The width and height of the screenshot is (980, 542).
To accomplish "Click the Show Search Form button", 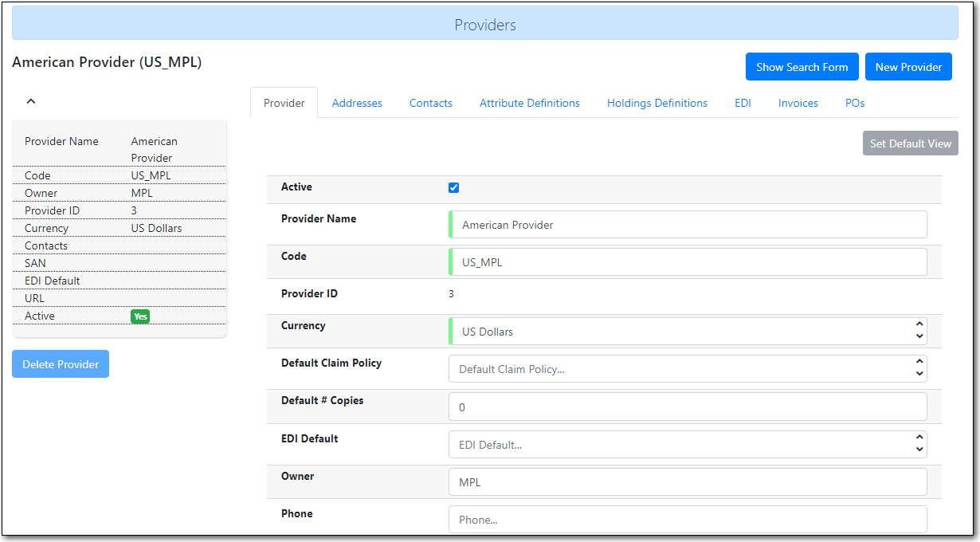I will point(802,67).
